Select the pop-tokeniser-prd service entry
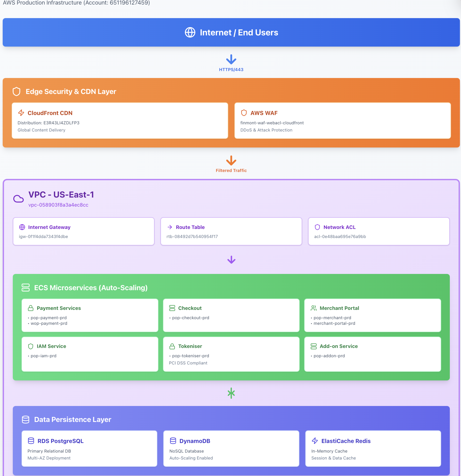 click(x=191, y=356)
